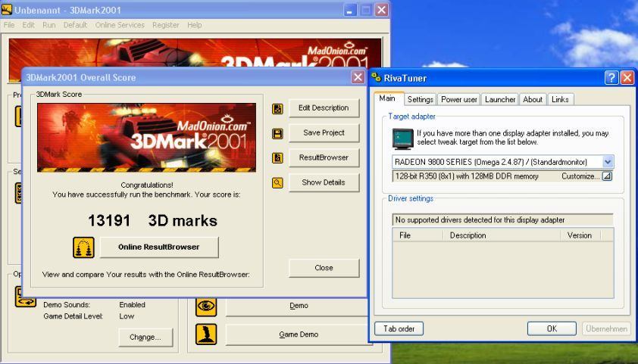The height and width of the screenshot is (364, 638).
Task: Open the Customize expander arrow in RivaTuner
Action: pyautogui.click(x=607, y=176)
